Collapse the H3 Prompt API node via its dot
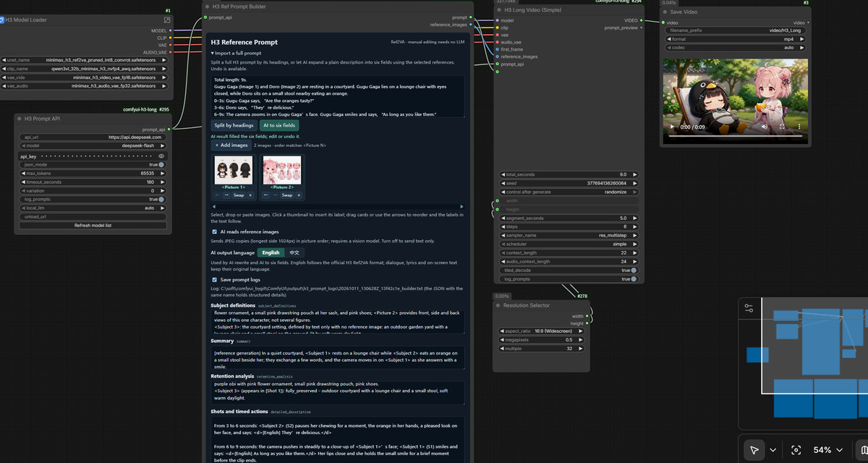 click(x=20, y=119)
